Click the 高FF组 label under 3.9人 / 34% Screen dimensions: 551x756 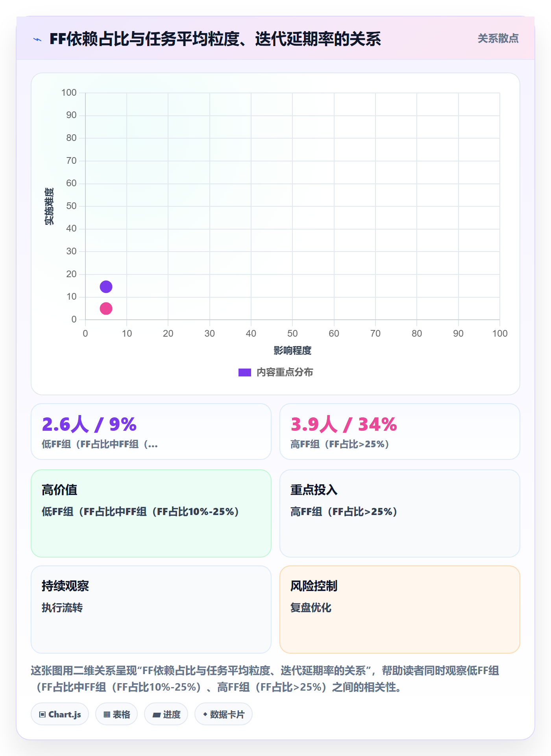point(340,444)
